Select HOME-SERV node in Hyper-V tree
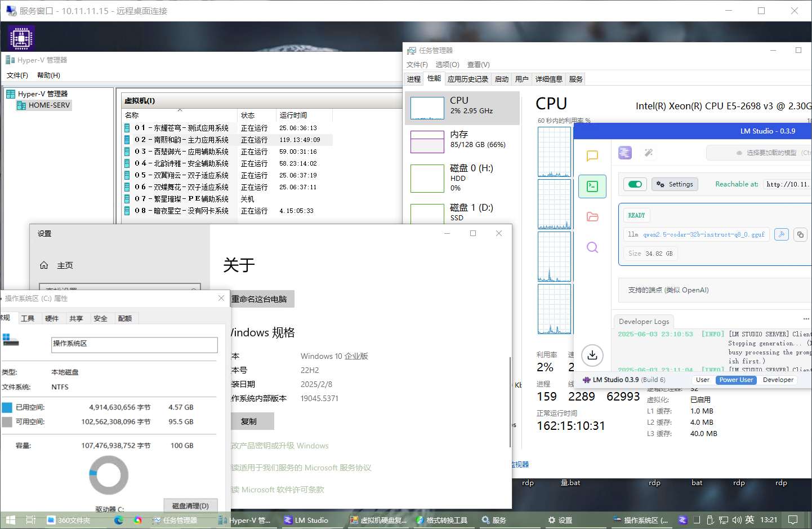The image size is (812, 529). 44,105
